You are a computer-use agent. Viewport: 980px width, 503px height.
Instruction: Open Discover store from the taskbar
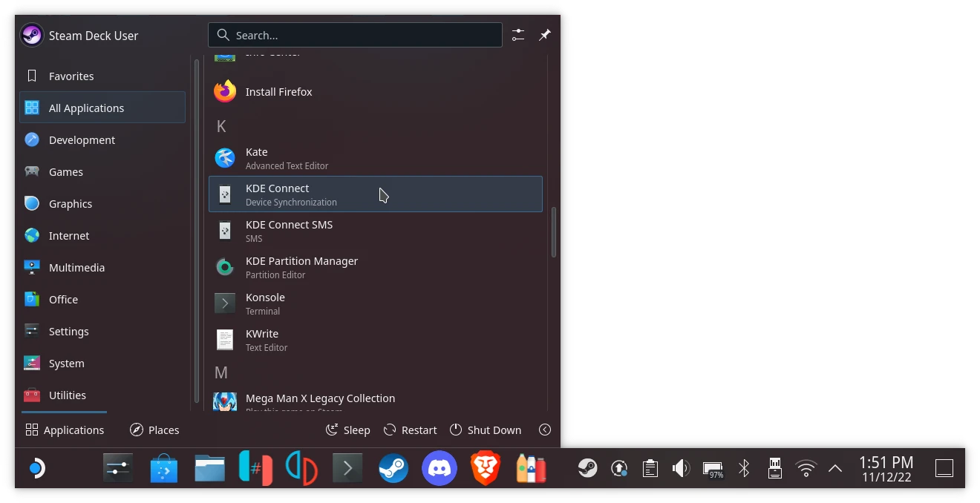coord(164,468)
